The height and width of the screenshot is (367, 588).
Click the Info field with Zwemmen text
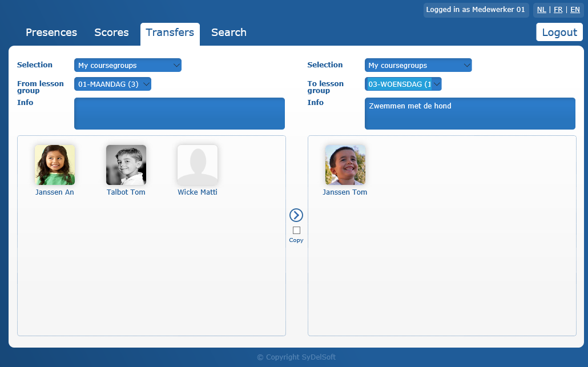470,114
